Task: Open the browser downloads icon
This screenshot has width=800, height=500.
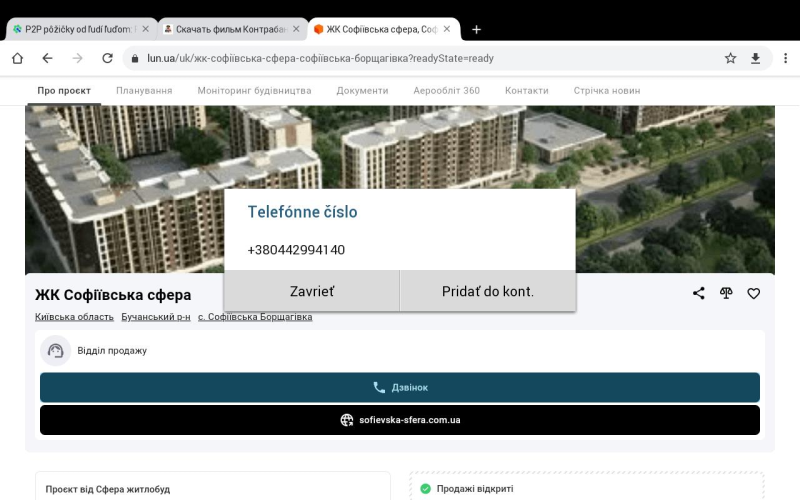Action: [x=756, y=58]
